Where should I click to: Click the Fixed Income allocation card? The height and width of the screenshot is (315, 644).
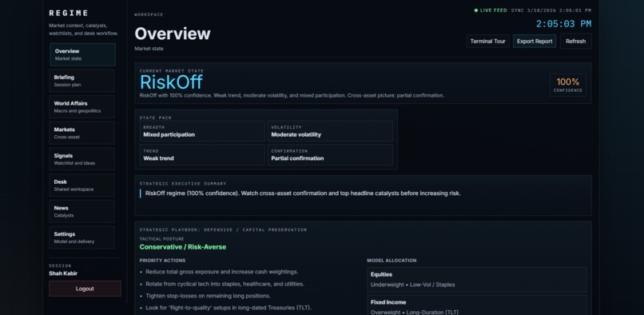coord(477,305)
